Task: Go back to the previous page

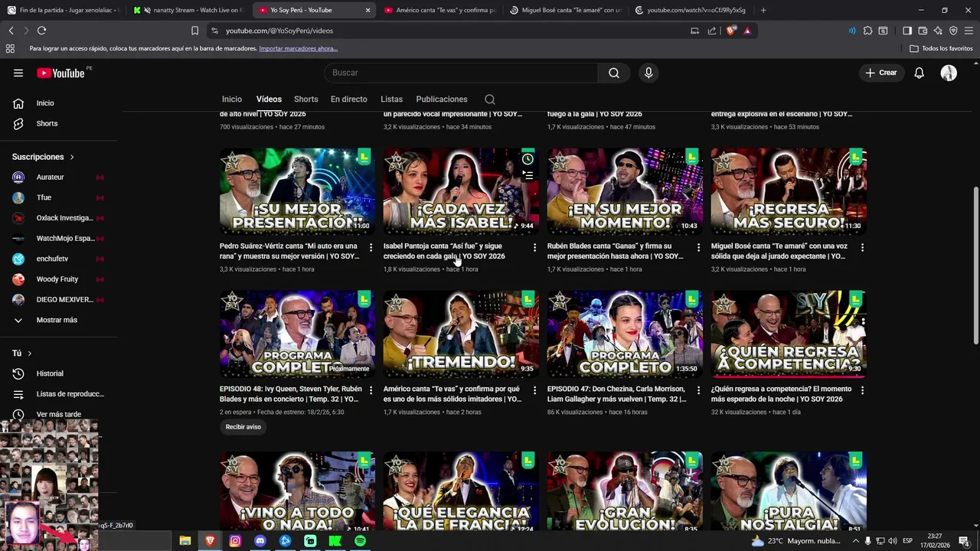Action: (x=11, y=31)
